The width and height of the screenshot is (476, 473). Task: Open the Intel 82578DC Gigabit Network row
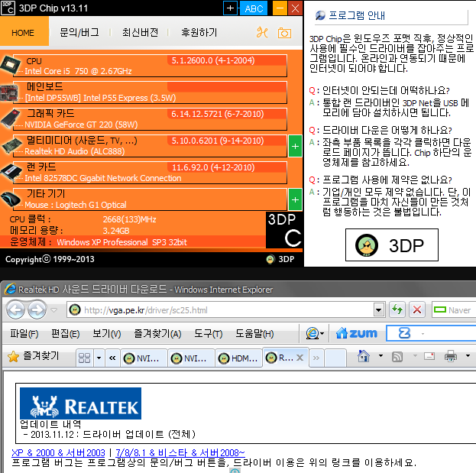pos(150,173)
